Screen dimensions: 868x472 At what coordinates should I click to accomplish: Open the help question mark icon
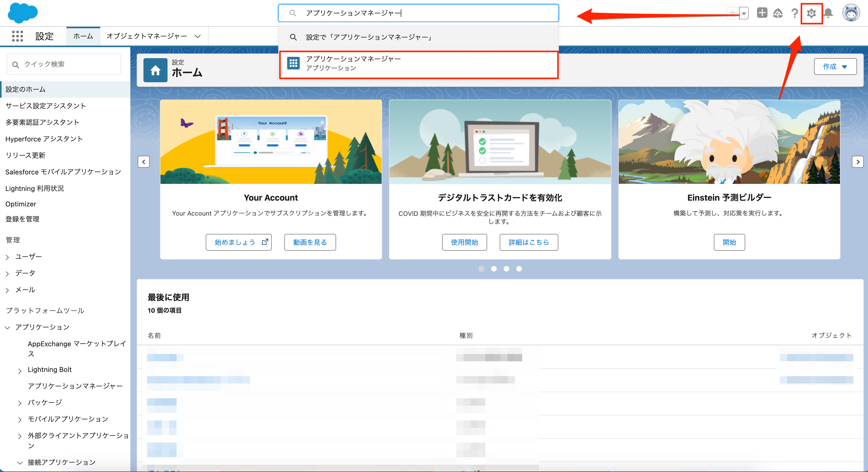pos(794,13)
